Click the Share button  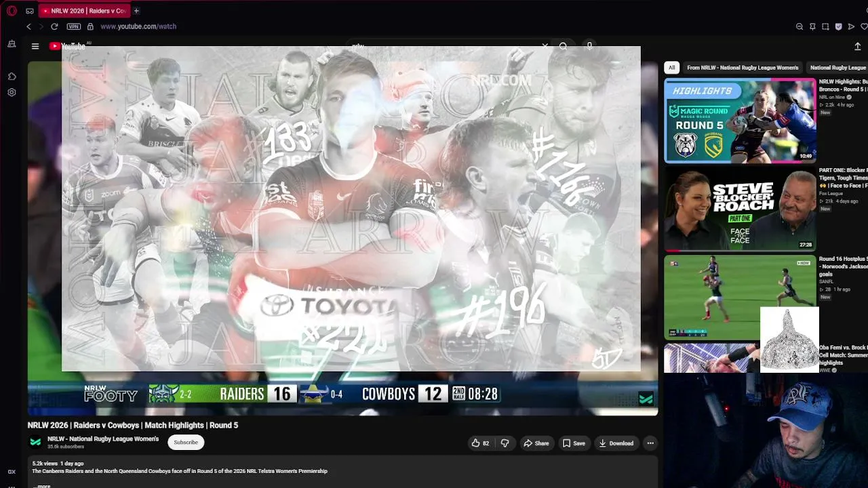[536, 443]
